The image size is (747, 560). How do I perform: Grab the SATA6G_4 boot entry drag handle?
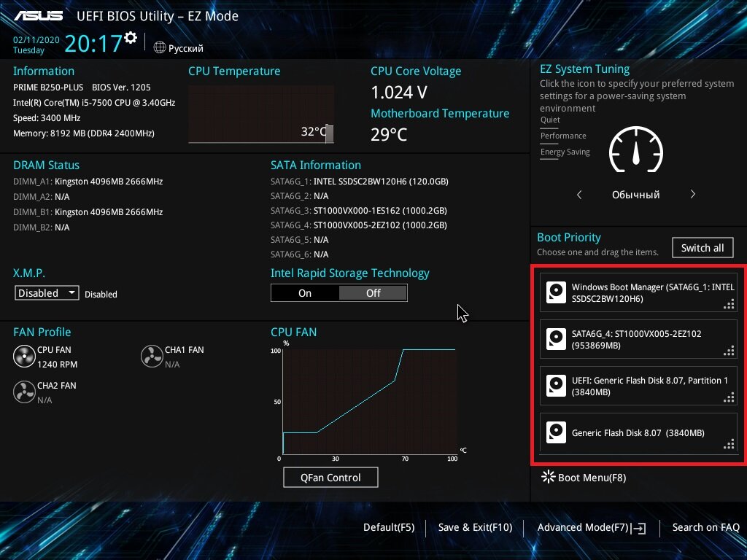coord(729,351)
